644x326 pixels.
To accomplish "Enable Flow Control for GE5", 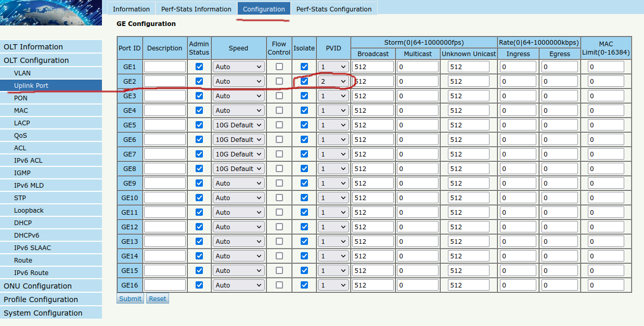I will coord(279,125).
